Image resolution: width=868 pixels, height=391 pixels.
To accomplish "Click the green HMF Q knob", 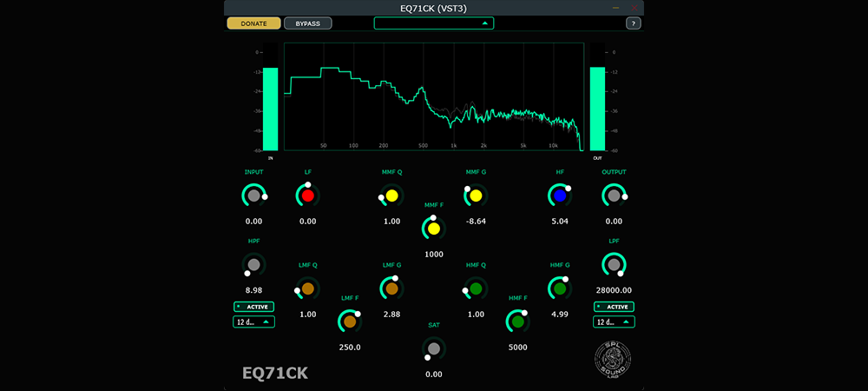I will pyautogui.click(x=476, y=288).
